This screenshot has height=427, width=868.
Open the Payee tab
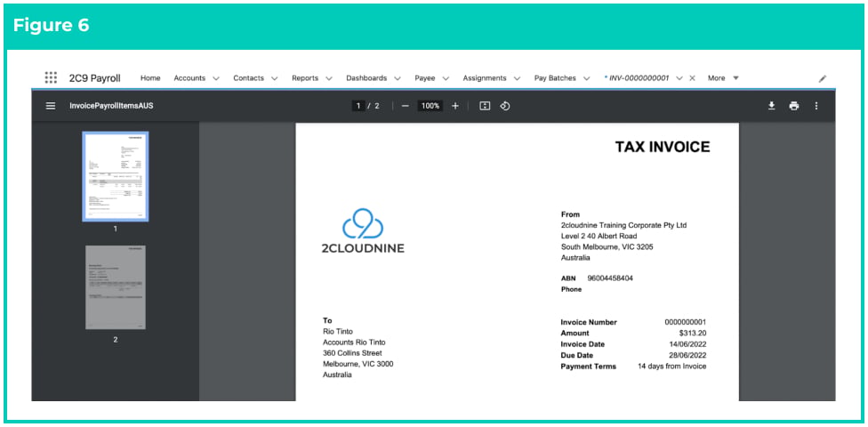coord(424,78)
